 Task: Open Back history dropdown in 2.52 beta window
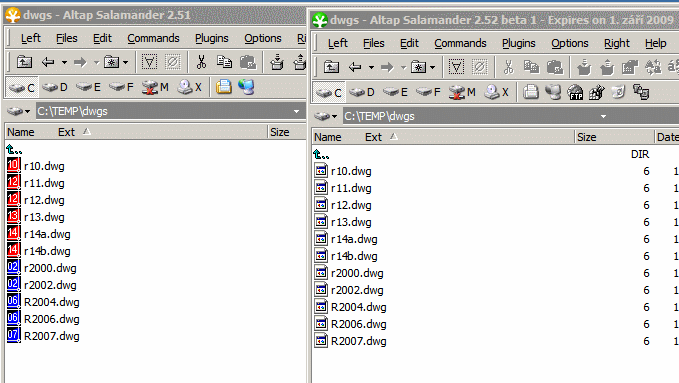point(371,68)
